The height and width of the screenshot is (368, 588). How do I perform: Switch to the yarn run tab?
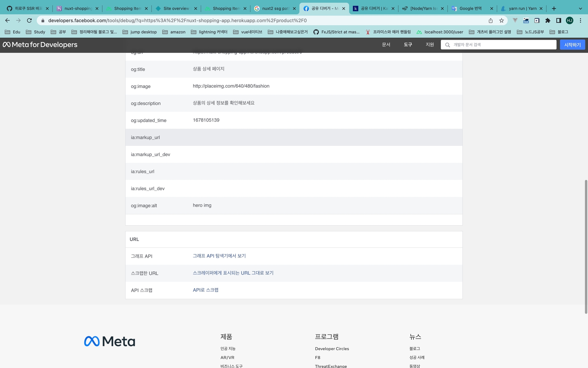click(522, 9)
